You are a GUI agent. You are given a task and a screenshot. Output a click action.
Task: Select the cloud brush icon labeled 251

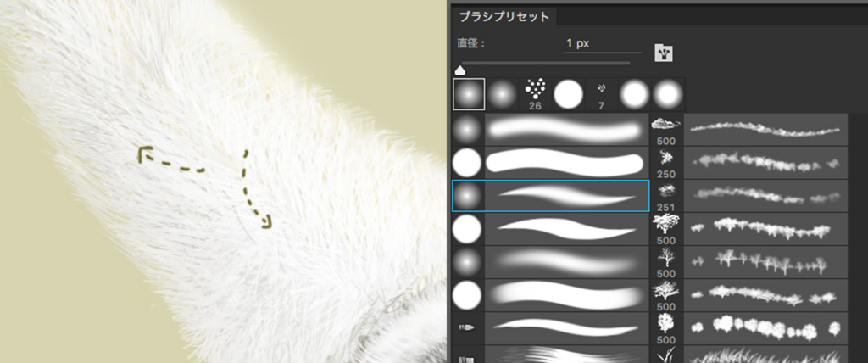pyautogui.click(x=666, y=196)
